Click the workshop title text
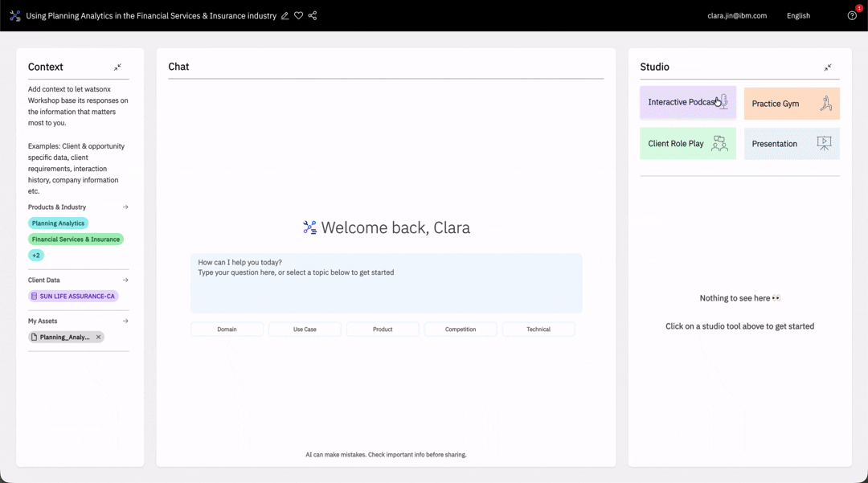This screenshot has width=868, height=483. tap(151, 15)
